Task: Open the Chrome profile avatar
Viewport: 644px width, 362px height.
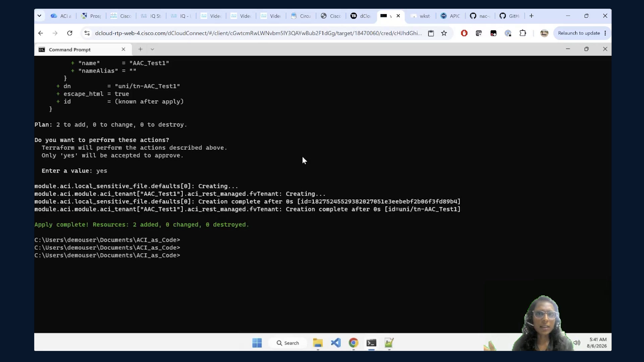Action: (544, 33)
